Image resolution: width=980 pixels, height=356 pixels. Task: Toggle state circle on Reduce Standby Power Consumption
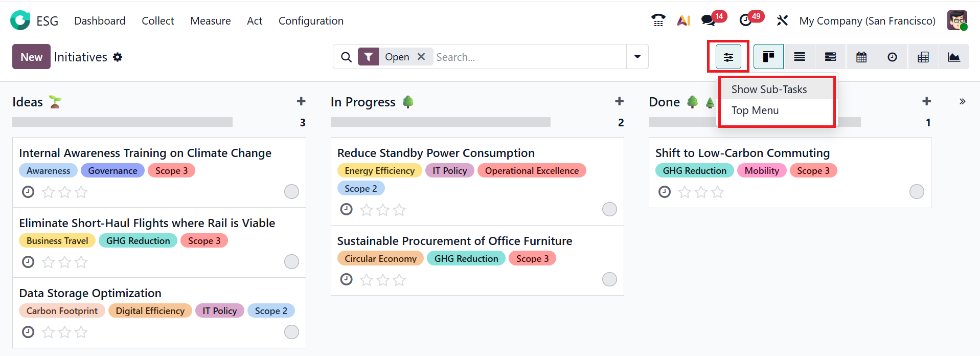[x=609, y=209]
